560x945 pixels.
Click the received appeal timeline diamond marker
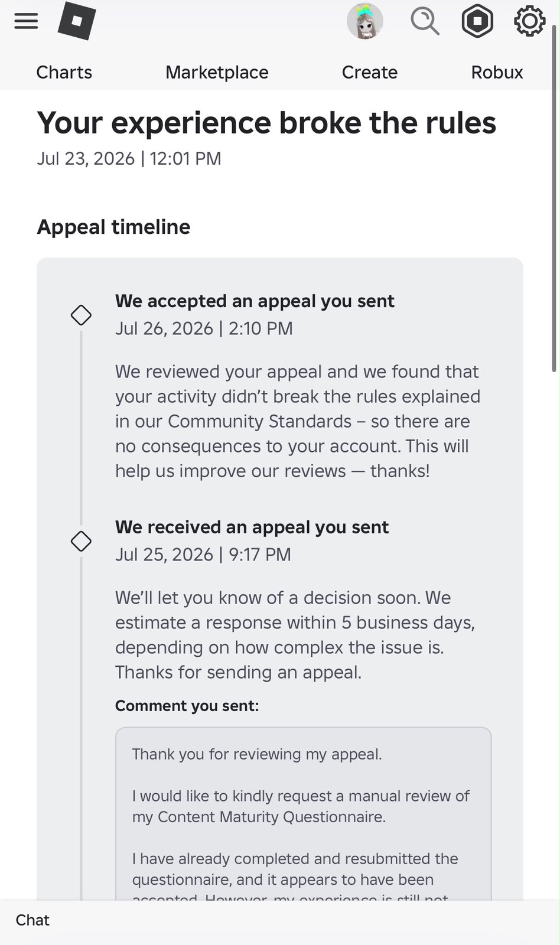(x=81, y=541)
